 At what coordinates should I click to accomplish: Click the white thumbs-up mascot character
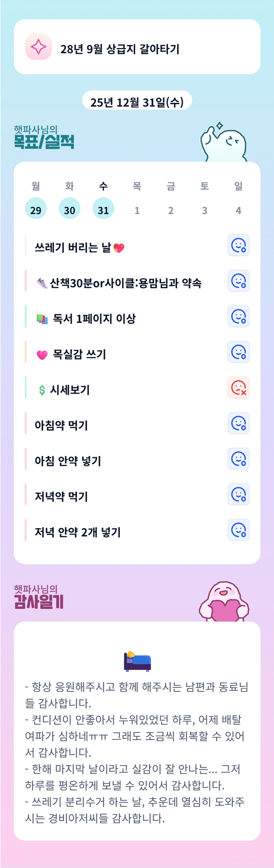[x=223, y=144]
